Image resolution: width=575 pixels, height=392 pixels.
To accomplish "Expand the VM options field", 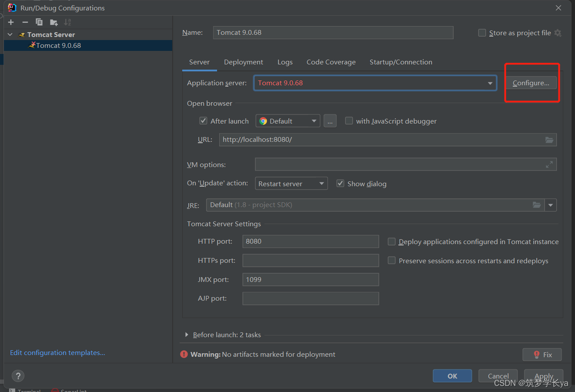I will coord(549,164).
